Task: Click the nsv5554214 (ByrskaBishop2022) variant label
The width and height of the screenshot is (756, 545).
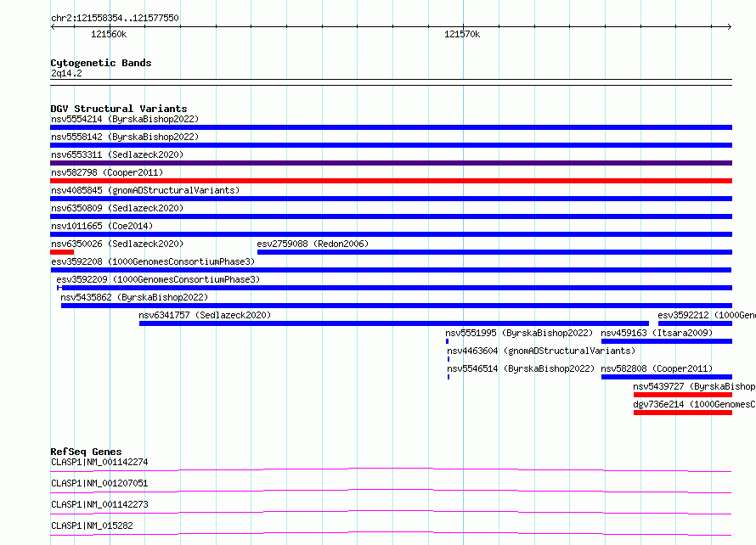Action: pyautogui.click(x=125, y=119)
